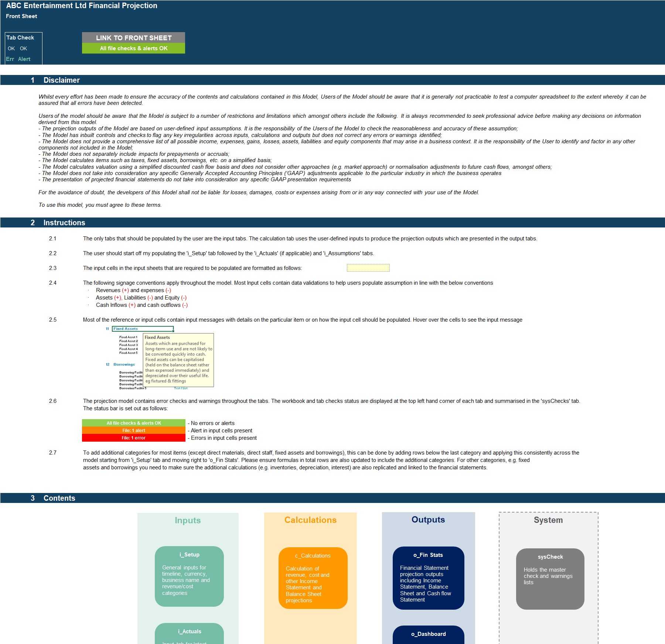Click the first 'OK' status under Tab Check

[11, 48]
